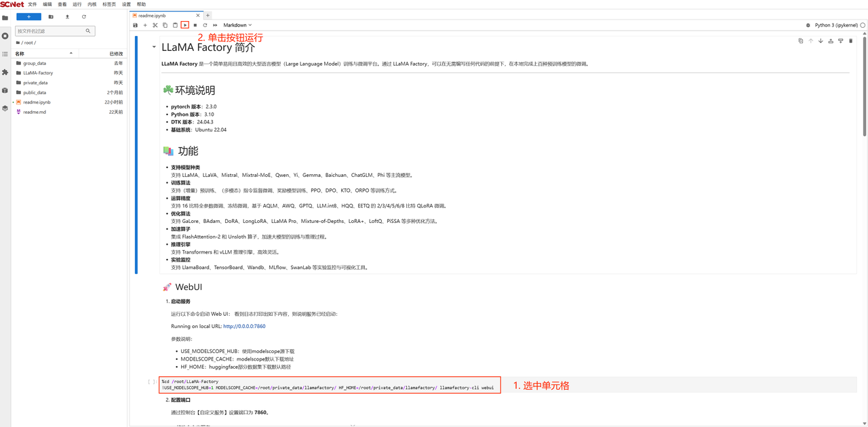Delete the active cell with the trash icon
Viewport: 868px width, 427px height.
coord(851,41)
